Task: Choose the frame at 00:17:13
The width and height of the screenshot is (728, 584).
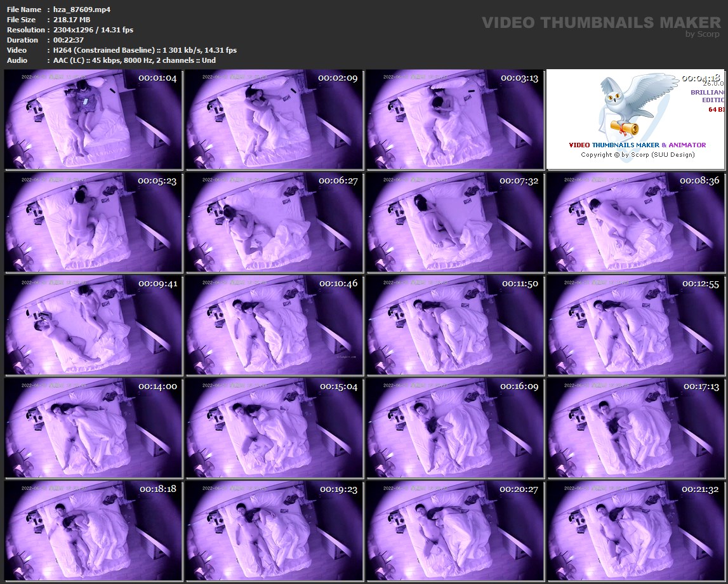Action: coord(636,428)
